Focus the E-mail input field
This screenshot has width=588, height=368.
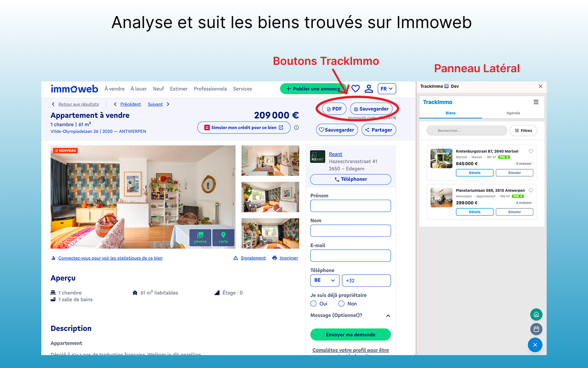coord(351,255)
